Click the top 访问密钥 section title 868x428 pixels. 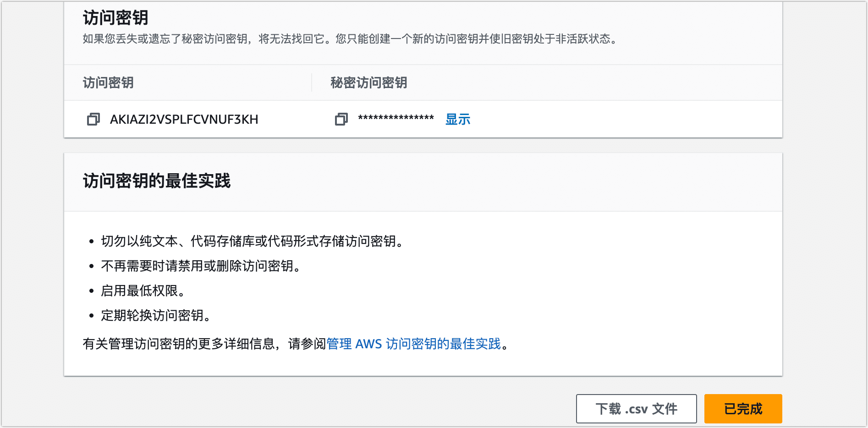tap(115, 18)
